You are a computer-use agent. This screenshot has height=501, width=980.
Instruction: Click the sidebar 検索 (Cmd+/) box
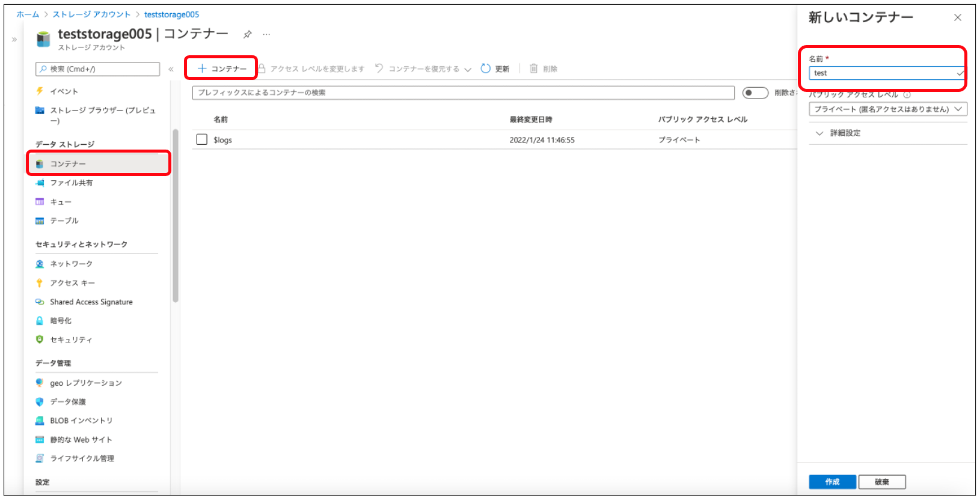point(97,69)
